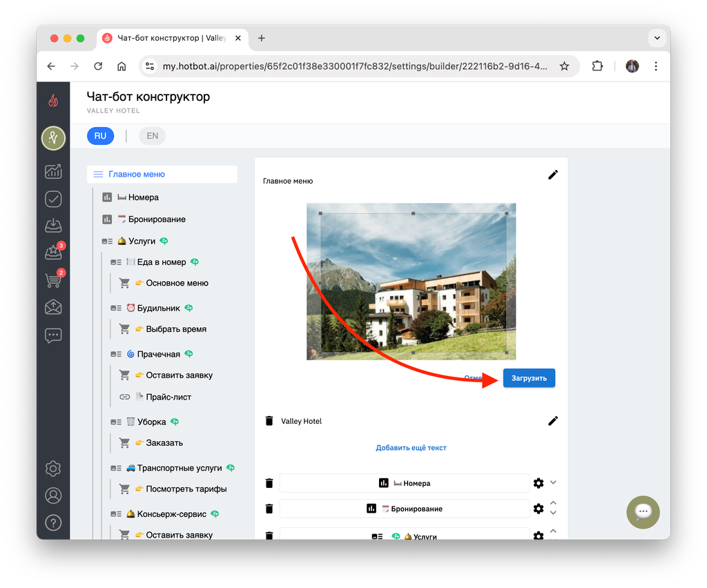View site information icon in address bar
This screenshot has height=588, width=707.
150,66
